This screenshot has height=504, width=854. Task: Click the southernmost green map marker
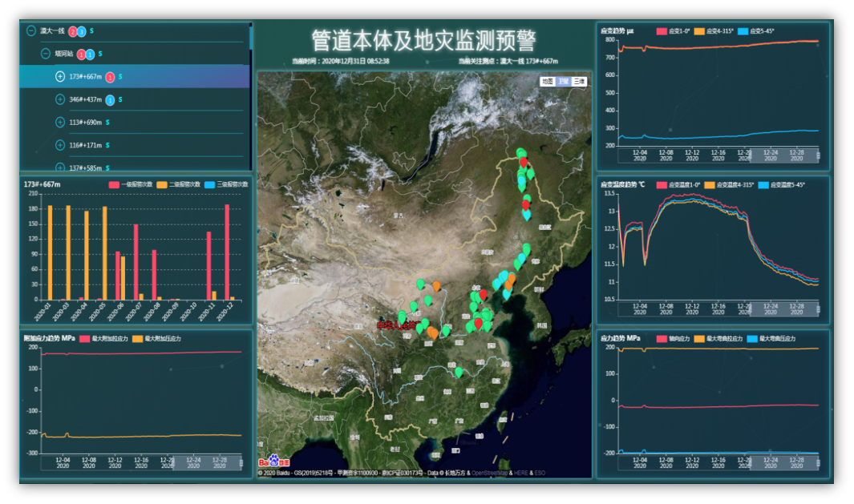pos(458,372)
